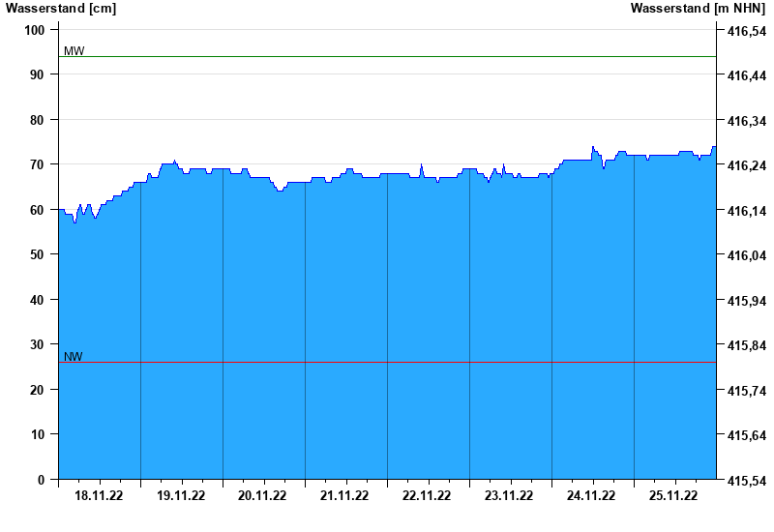Click the NW label on red line
Image resolution: width=774 pixels, height=532 pixels.
tap(74, 357)
